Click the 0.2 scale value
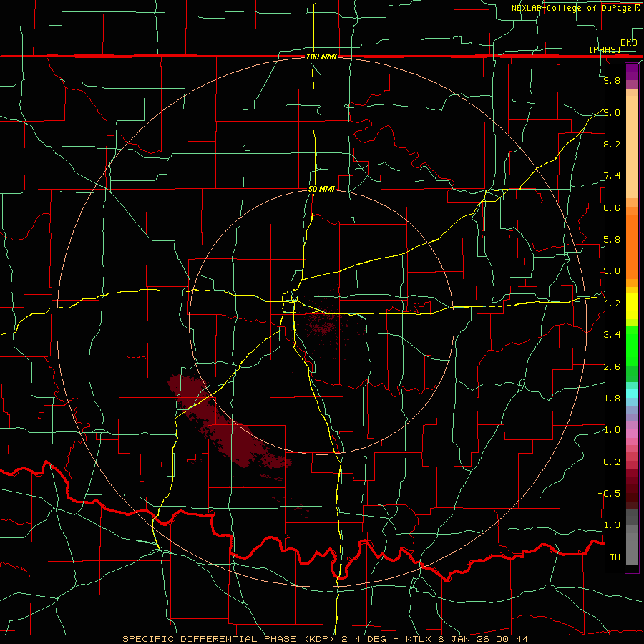 [612, 462]
